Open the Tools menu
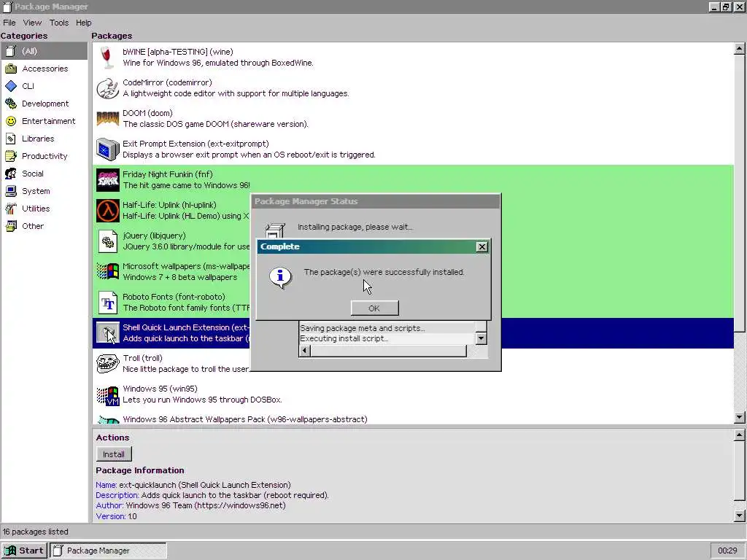 point(59,23)
